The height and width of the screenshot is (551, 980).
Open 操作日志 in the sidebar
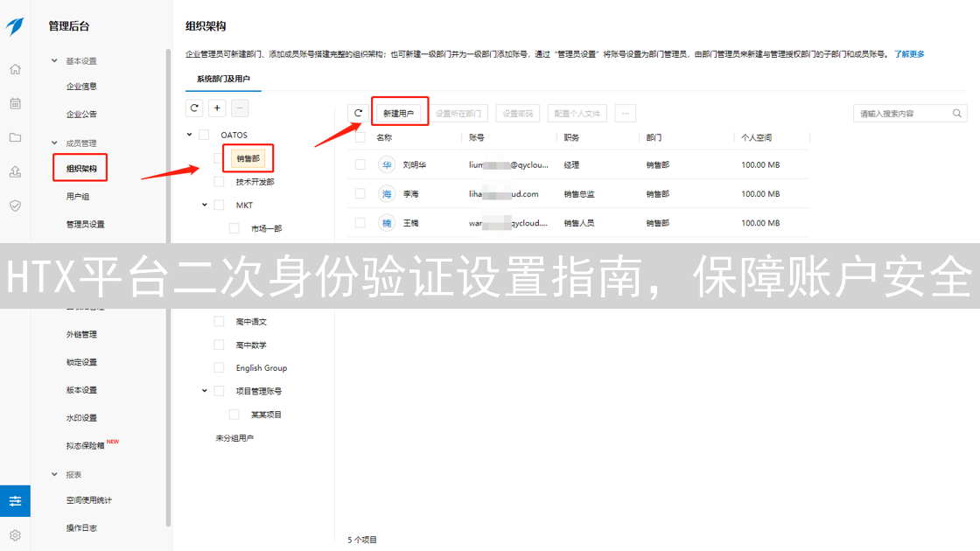coord(82,528)
